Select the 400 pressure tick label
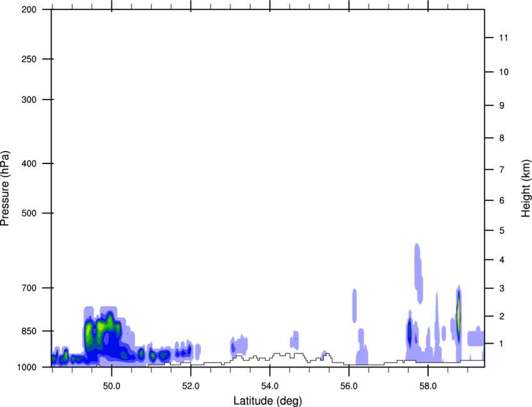 pyautogui.click(x=29, y=163)
